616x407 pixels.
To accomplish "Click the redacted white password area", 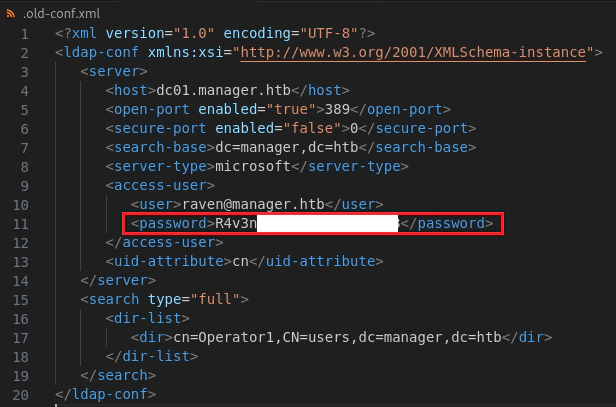I will [327, 223].
